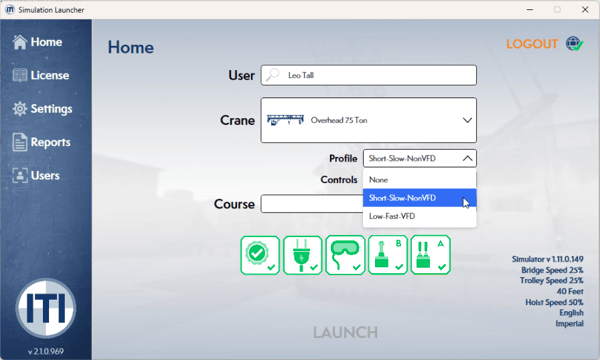Open the Reports section
The image size is (600, 360).
(x=41, y=142)
